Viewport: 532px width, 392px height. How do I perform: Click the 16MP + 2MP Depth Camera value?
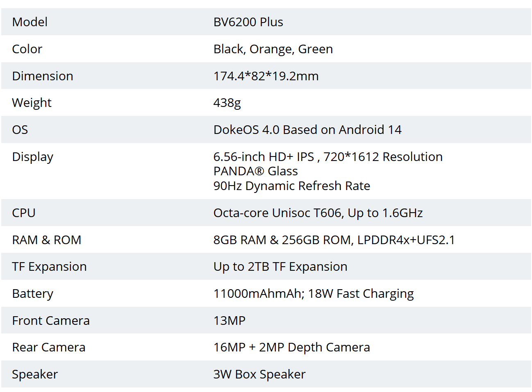pyautogui.click(x=291, y=347)
